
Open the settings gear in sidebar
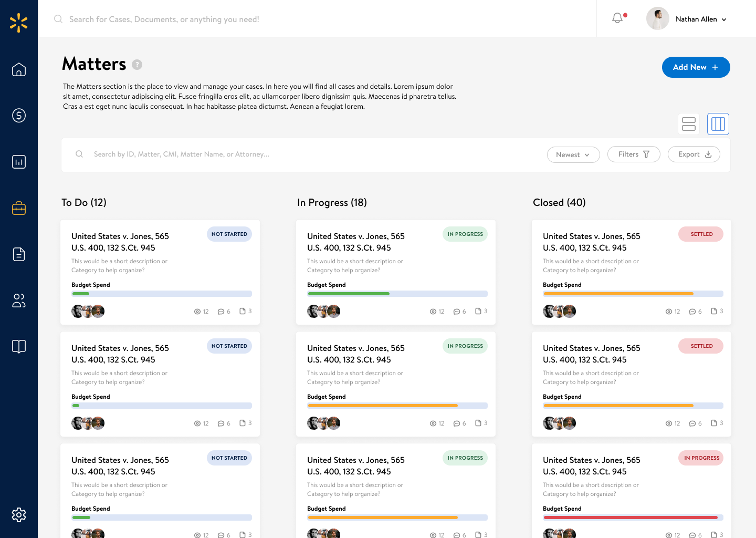coord(19,515)
